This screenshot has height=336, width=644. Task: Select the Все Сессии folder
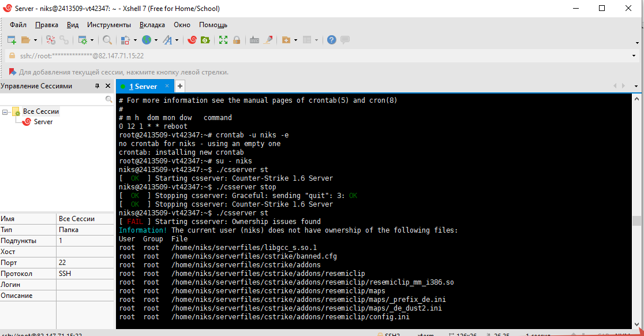pos(40,111)
